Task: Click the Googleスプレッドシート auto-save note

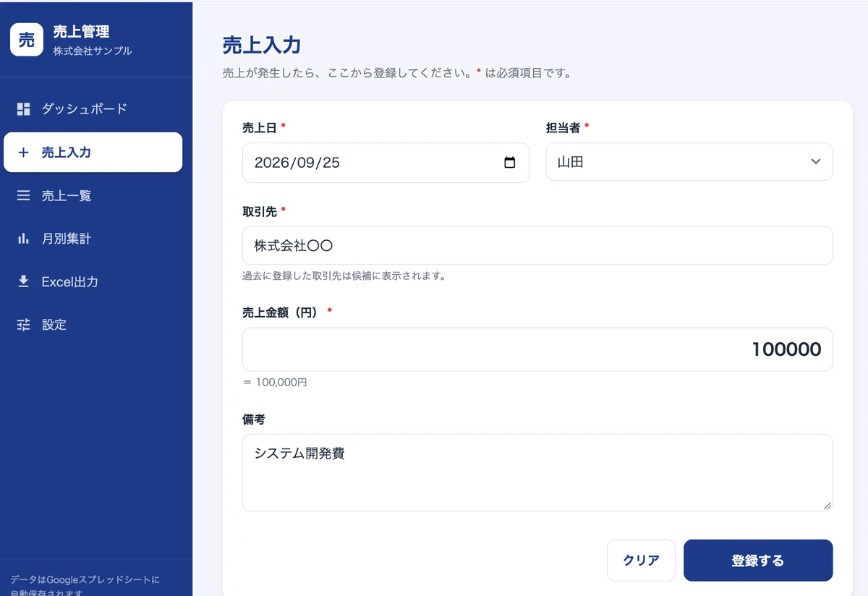Action: pos(85,586)
